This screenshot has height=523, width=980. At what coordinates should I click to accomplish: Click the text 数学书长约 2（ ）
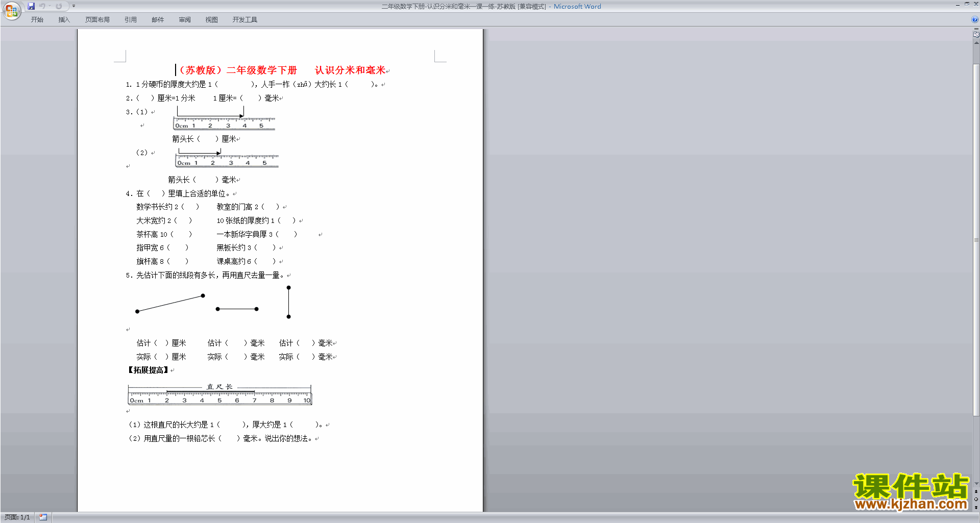click(168, 207)
